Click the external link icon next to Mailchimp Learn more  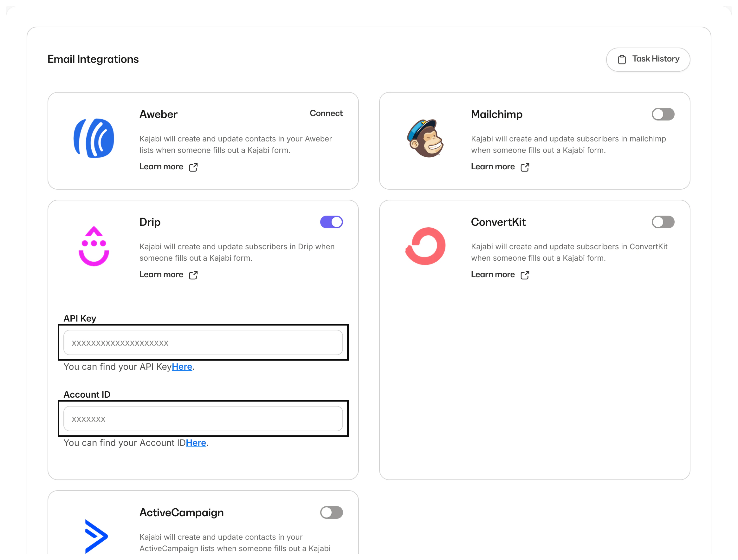(x=525, y=167)
